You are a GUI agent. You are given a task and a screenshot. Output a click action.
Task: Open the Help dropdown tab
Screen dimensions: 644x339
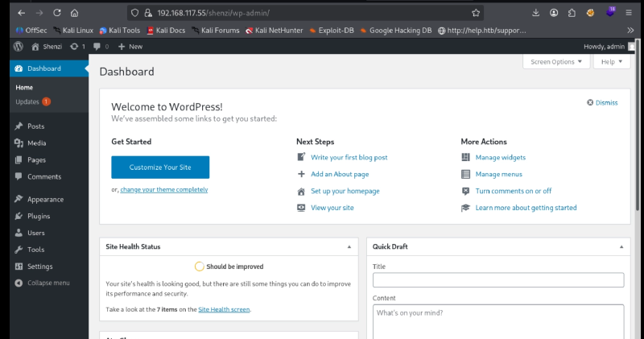[x=612, y=62]
